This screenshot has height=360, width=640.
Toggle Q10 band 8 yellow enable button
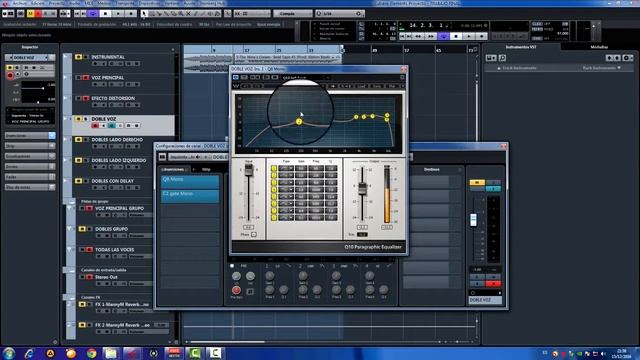274,218
